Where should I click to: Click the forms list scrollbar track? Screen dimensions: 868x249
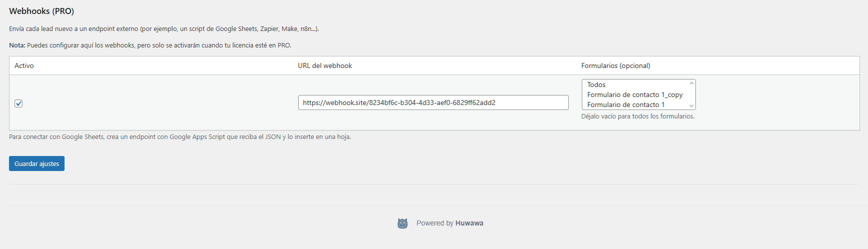coord(691,94)
